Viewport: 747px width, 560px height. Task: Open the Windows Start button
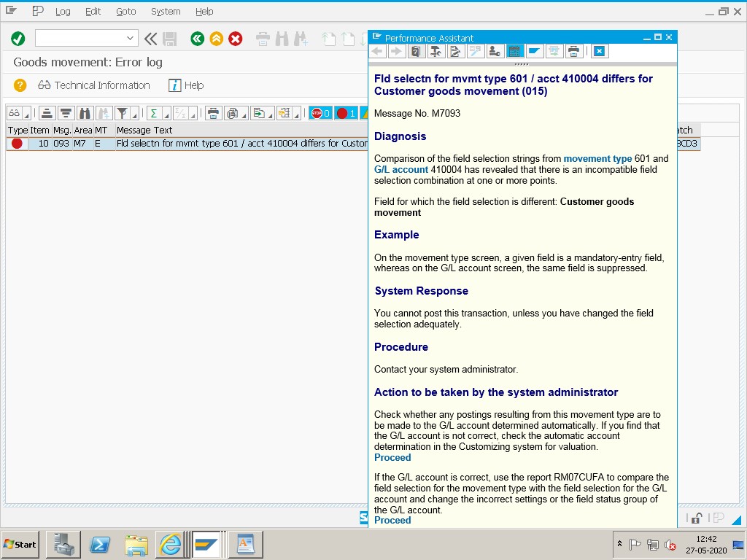[20, 544]
